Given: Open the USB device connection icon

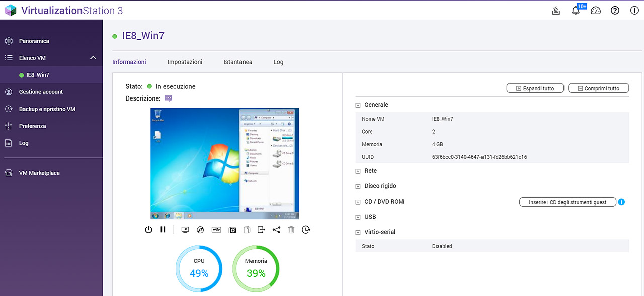Looking at the screenshot, I should point(216,230).
